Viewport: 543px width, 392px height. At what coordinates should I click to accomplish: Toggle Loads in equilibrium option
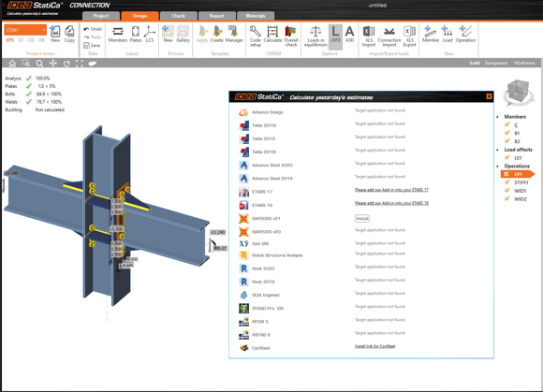click(316, 36)
